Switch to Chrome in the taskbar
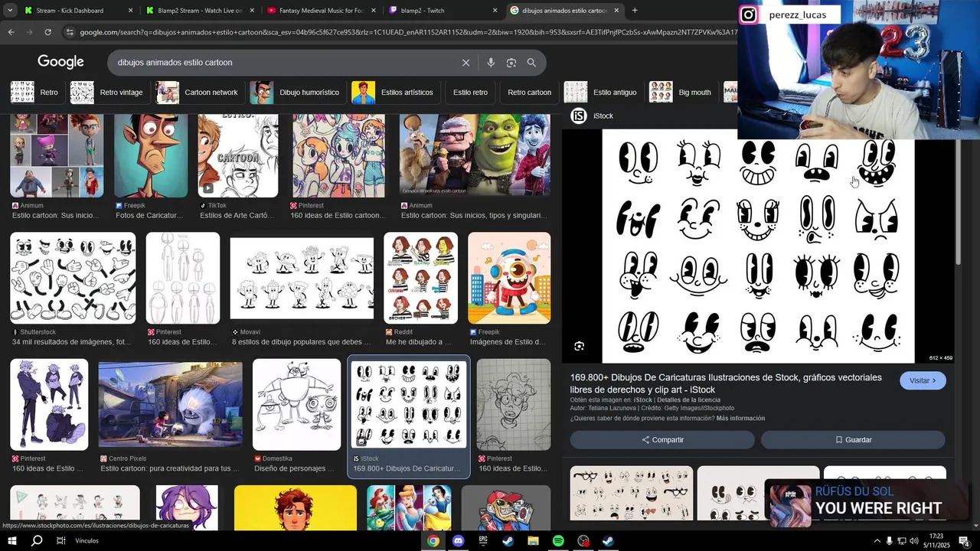The width and height of the screenshot is (980, 551). [433, 541]
